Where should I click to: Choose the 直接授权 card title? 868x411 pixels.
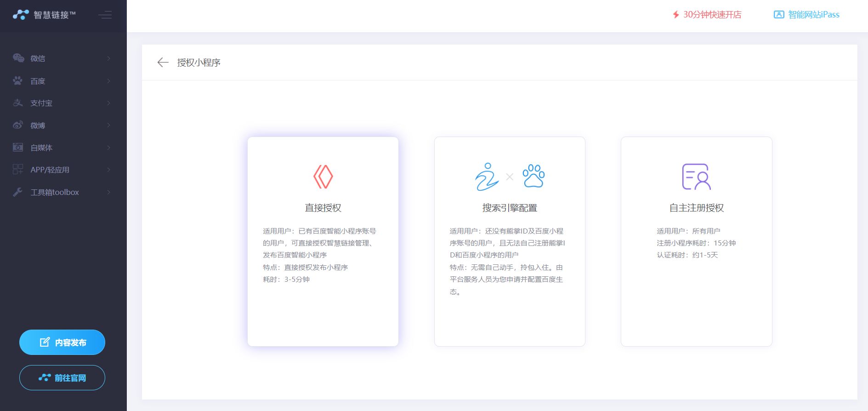click(323, 208)
